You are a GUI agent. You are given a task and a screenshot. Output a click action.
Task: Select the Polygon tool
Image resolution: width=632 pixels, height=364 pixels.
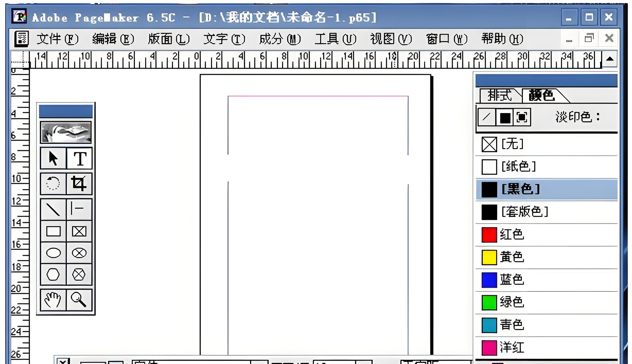pyautogui.click(x=53, y=275)
